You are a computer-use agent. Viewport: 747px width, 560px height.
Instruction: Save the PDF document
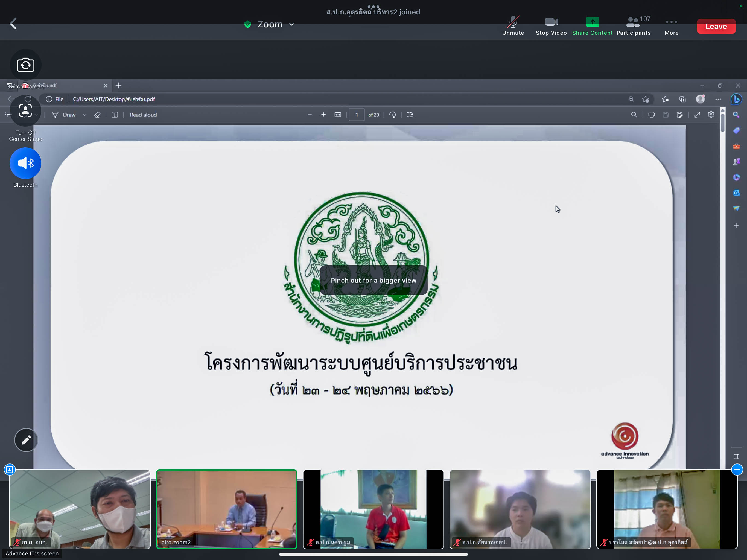click(x=666, y=115)
